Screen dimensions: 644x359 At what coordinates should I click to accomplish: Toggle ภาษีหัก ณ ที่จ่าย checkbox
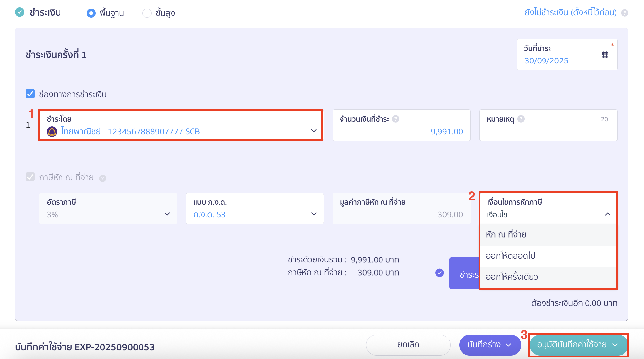30,177
